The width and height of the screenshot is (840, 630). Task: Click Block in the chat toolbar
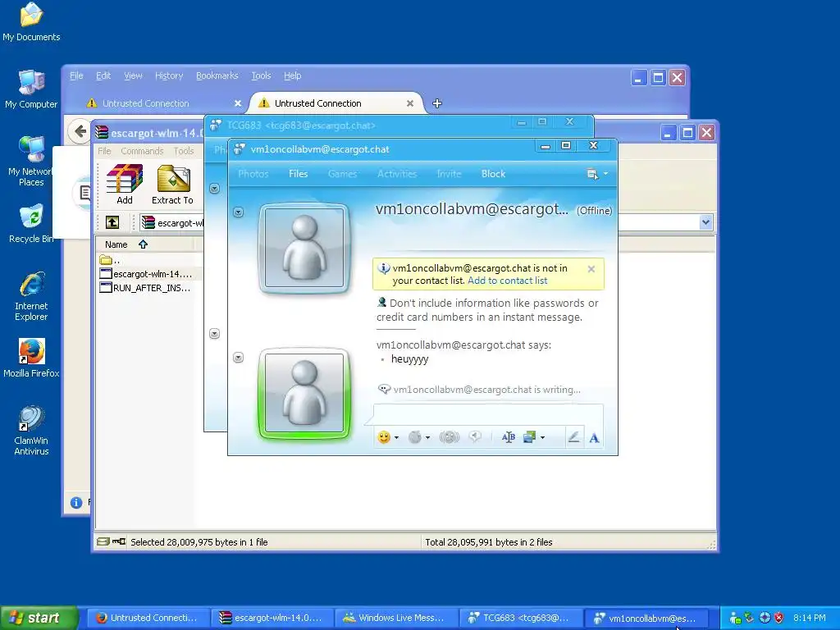(x=493, y=174)
